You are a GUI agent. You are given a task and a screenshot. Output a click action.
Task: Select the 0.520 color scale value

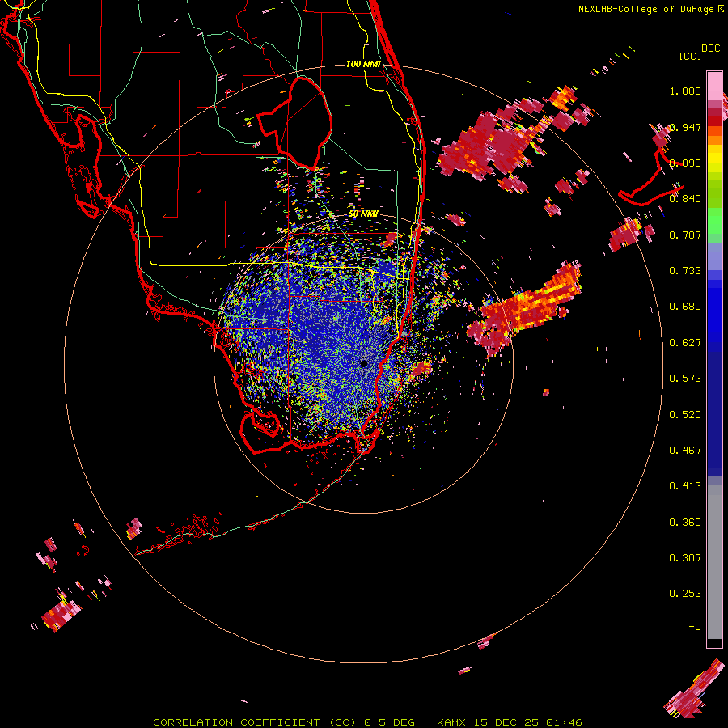[685, 415]
